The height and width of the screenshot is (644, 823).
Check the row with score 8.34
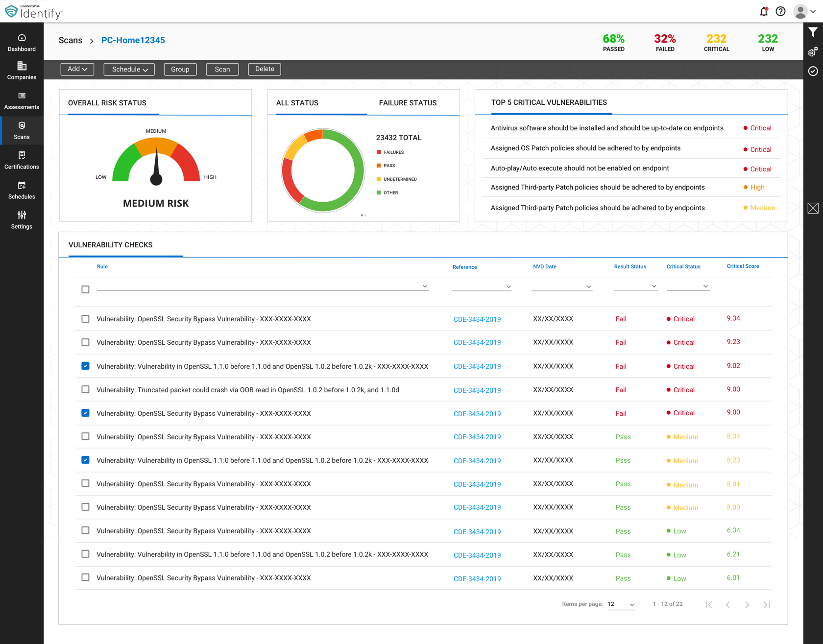coord(85,436)
